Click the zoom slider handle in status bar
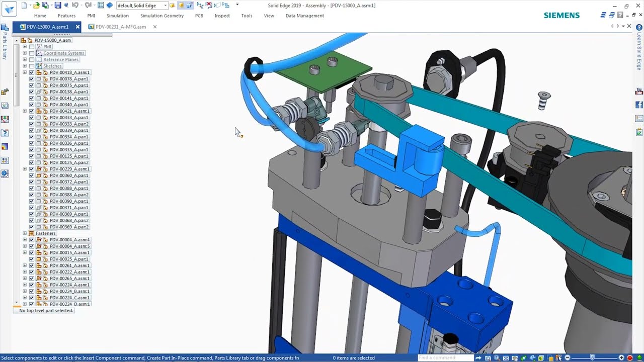644x362 pixels. click(x=592, y=357)
